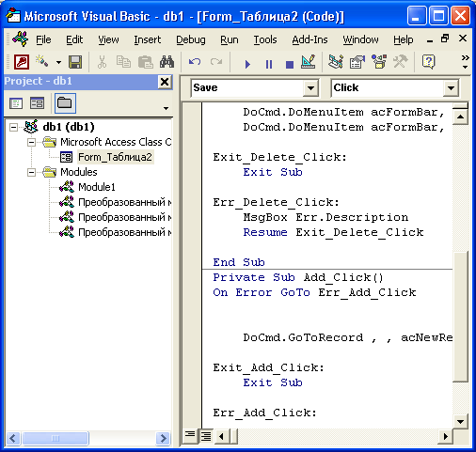The image size is (476, 452).
Task: Open the Tools menu
Action: pyautogui.click(x=265, y=39)
